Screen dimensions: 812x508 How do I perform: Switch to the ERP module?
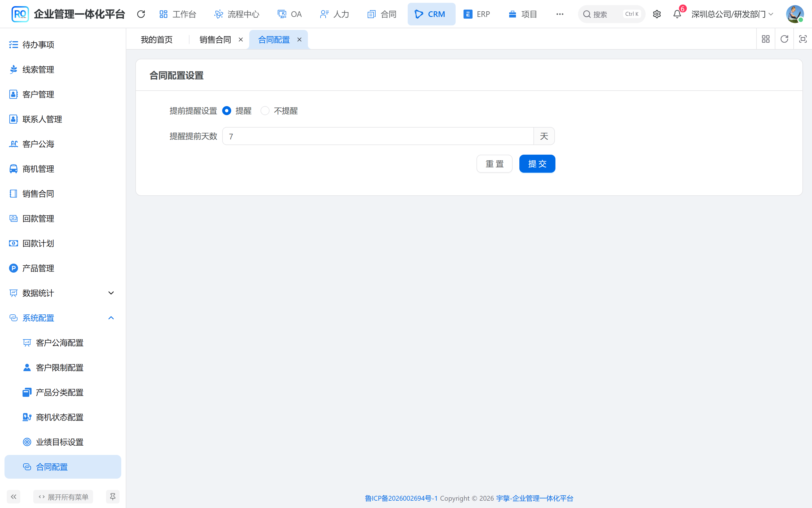tap(476, 14)
